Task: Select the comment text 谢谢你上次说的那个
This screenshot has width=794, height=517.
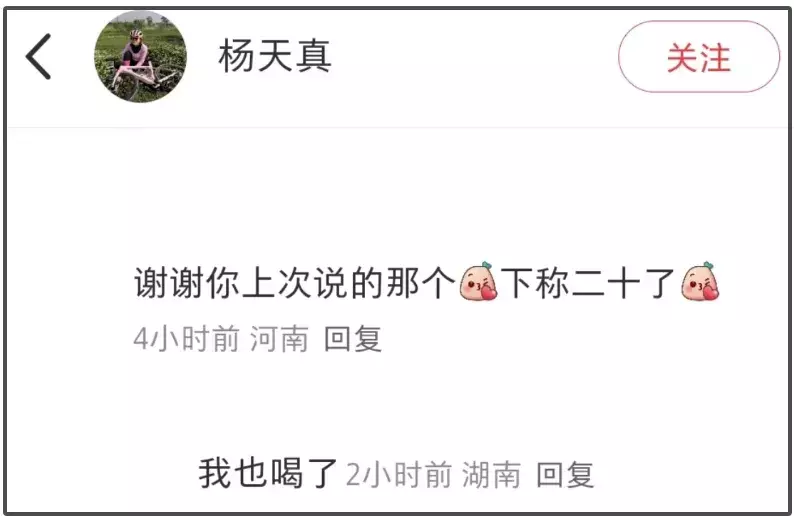Action: coord(295,283)
